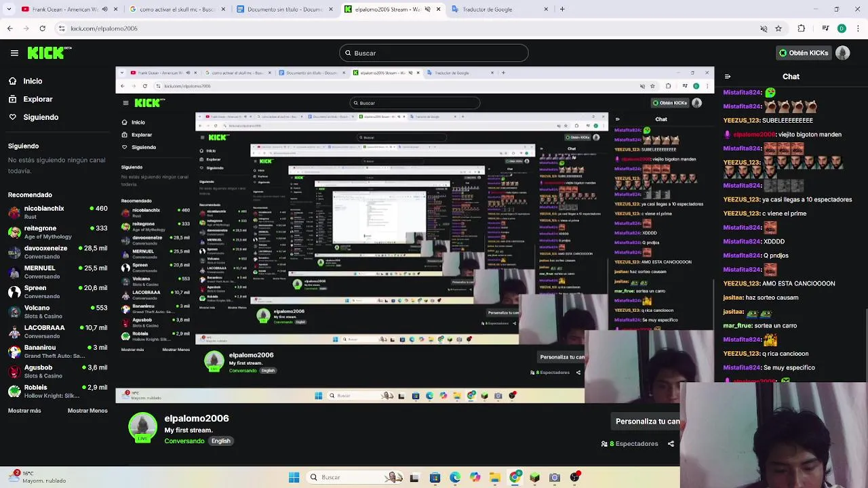
Task: Click chat message 'AMO ESTA CANCIOOOON'
Action: coord(798,284)
